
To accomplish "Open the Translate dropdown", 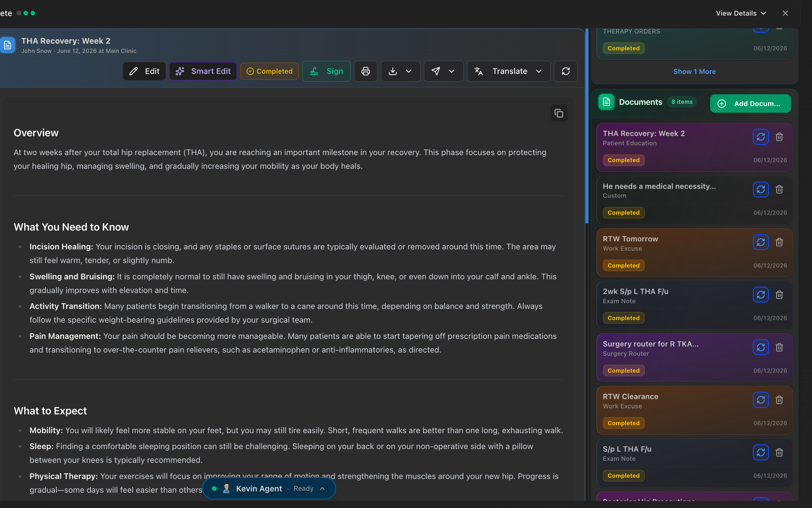I will (509, 71).
